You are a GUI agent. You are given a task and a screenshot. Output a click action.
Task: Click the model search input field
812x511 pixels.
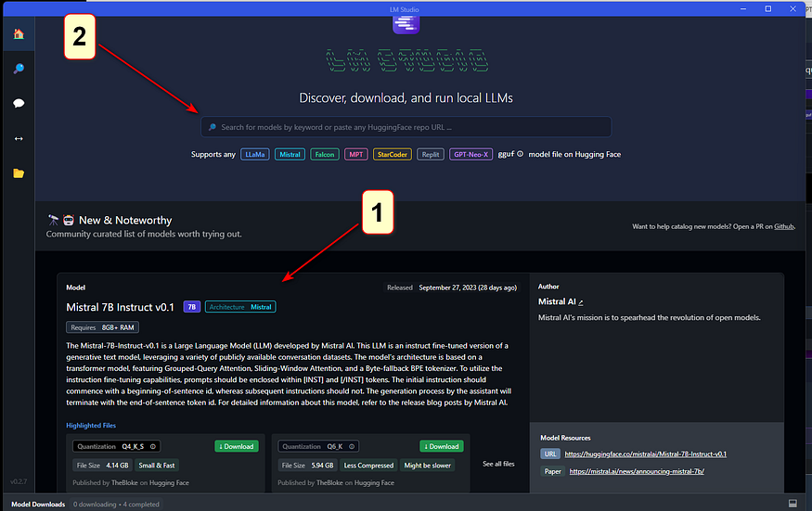click(406, 127)
